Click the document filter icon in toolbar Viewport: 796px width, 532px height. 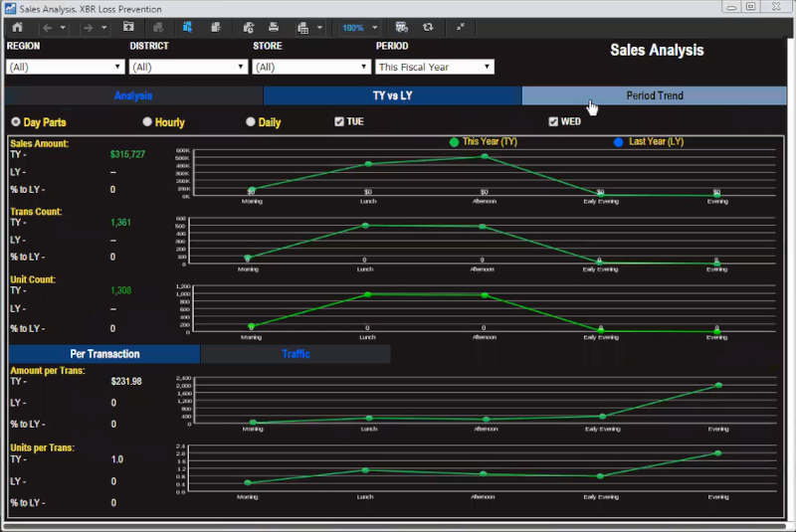[216, 28]
